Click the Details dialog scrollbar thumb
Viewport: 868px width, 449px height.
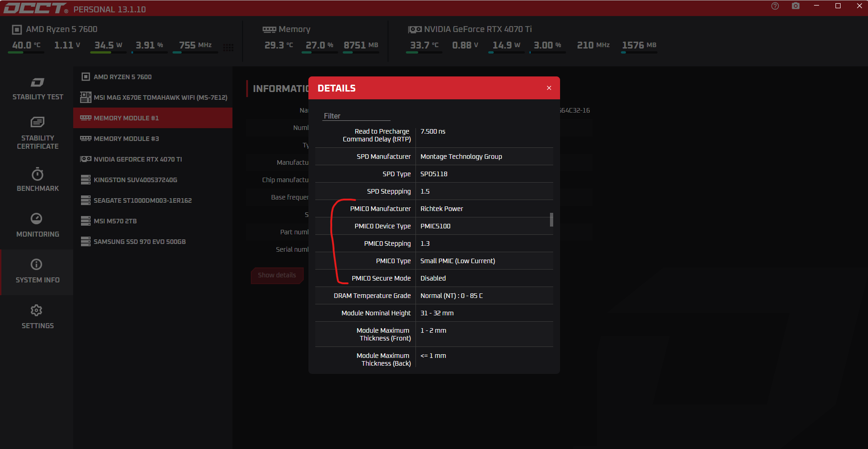(x=551, y=220)
